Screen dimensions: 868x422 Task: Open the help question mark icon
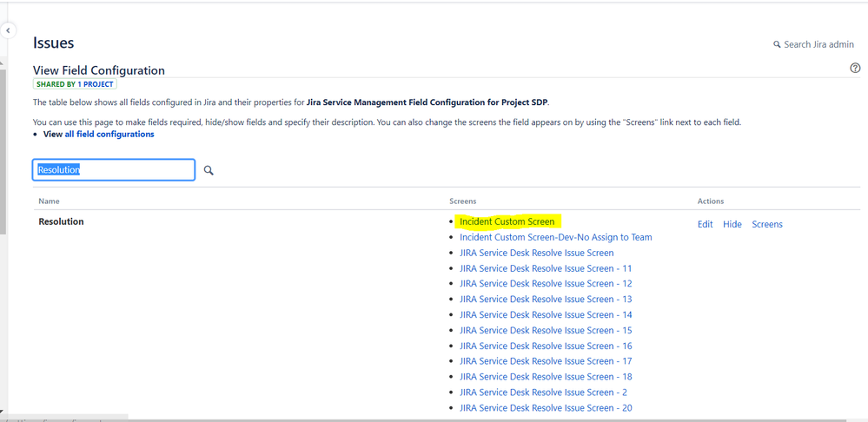click(855, 68)
